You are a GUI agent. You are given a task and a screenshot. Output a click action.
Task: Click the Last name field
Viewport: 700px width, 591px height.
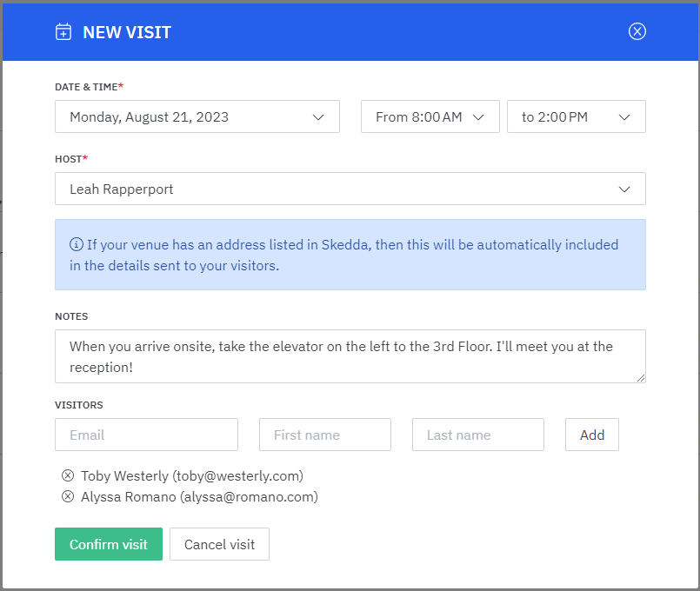pyautogui.click(x=477, y=435)
